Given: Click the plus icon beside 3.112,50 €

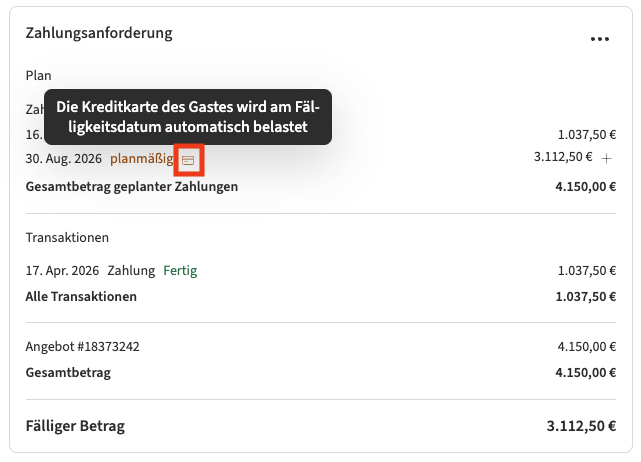Looking at the screenshot, I should tap(607, 159).
